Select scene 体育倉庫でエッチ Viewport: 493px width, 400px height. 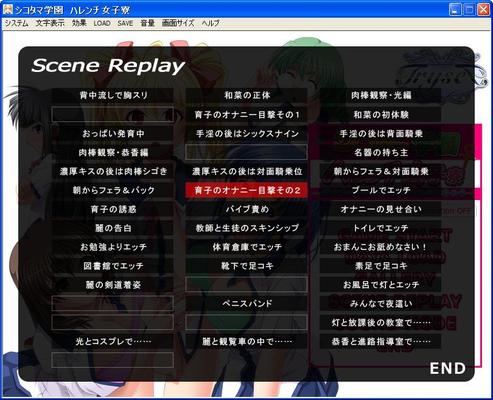[x=247, y=247]
